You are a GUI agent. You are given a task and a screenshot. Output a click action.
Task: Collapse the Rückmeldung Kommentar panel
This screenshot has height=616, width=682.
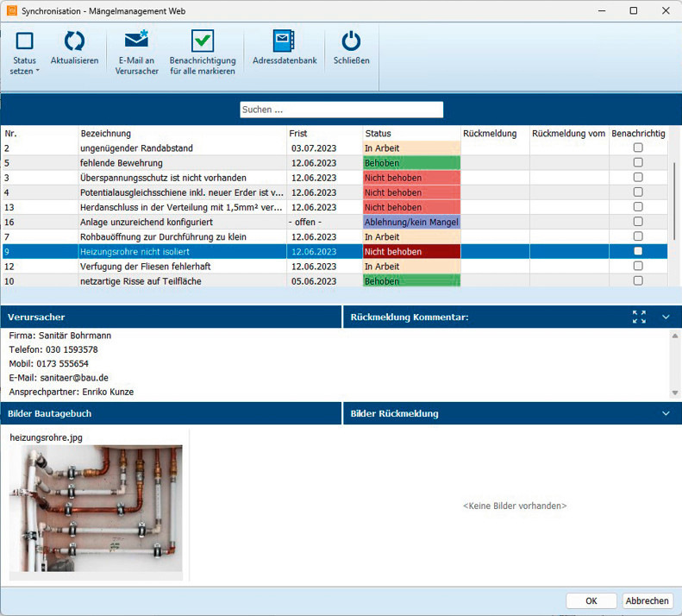[666, 317]
